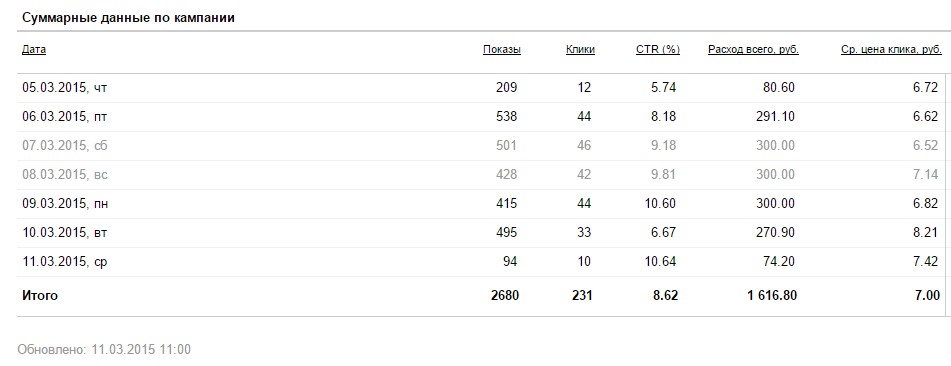Screen dimensions: 951x366
Task: Sort by Показы column header
Action: tap(502, 50)
